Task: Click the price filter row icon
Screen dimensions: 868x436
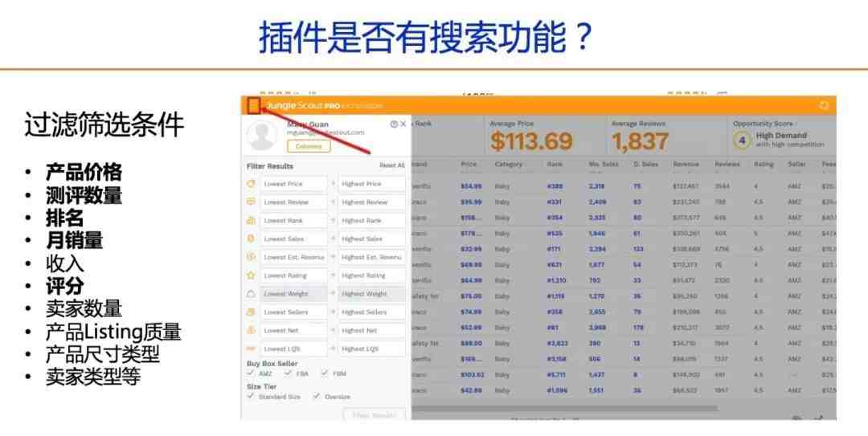Action: click(x=251, y=184)
